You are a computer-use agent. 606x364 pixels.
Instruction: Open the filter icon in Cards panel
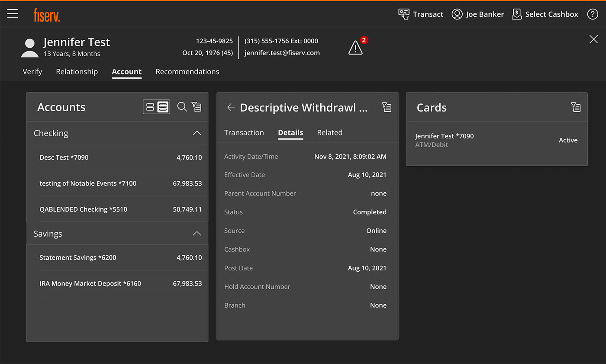575,107
